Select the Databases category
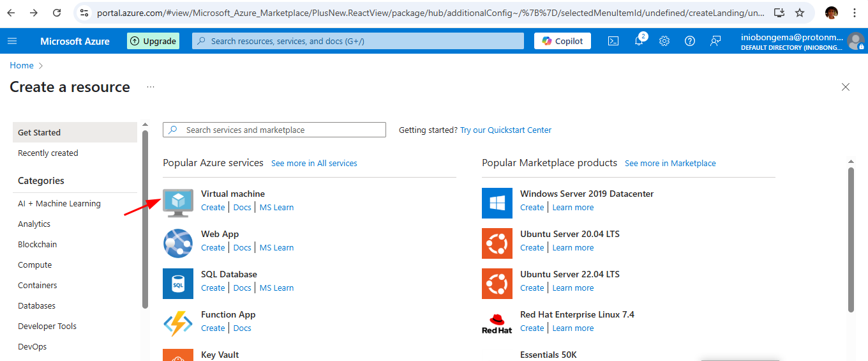868x361 pixels. point(36,305)
